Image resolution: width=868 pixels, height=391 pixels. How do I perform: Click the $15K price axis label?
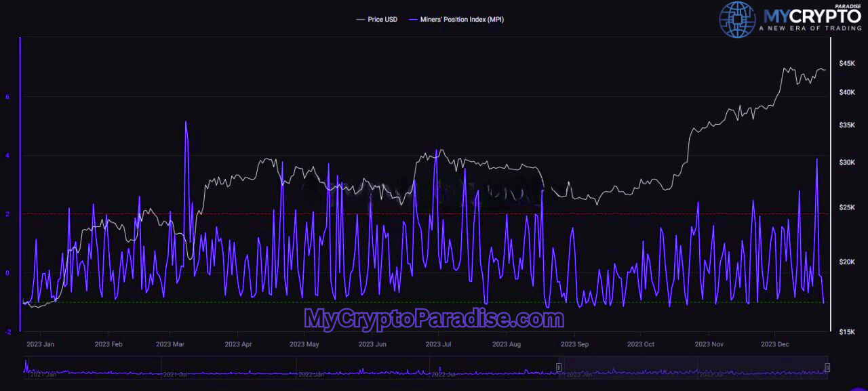[x=847, y=331]
